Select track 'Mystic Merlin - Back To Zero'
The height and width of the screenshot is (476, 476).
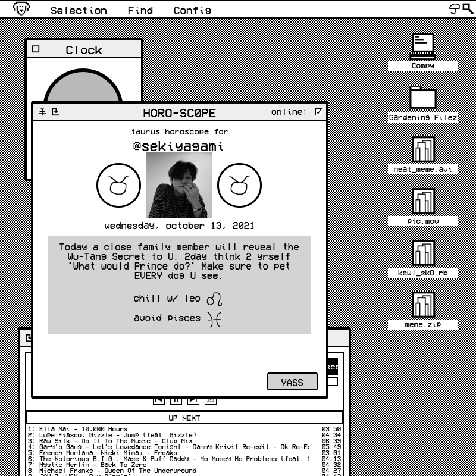tap(184, 465)
